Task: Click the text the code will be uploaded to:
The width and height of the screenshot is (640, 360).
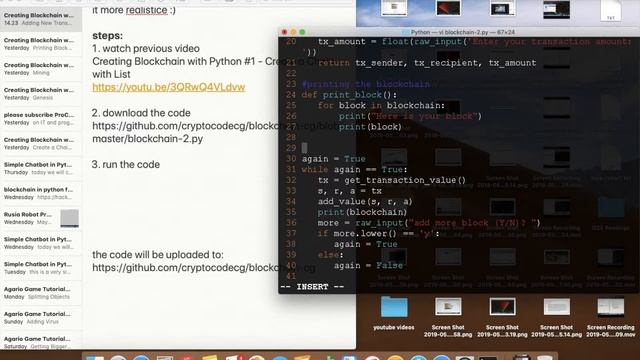Action: pos(158,255)
